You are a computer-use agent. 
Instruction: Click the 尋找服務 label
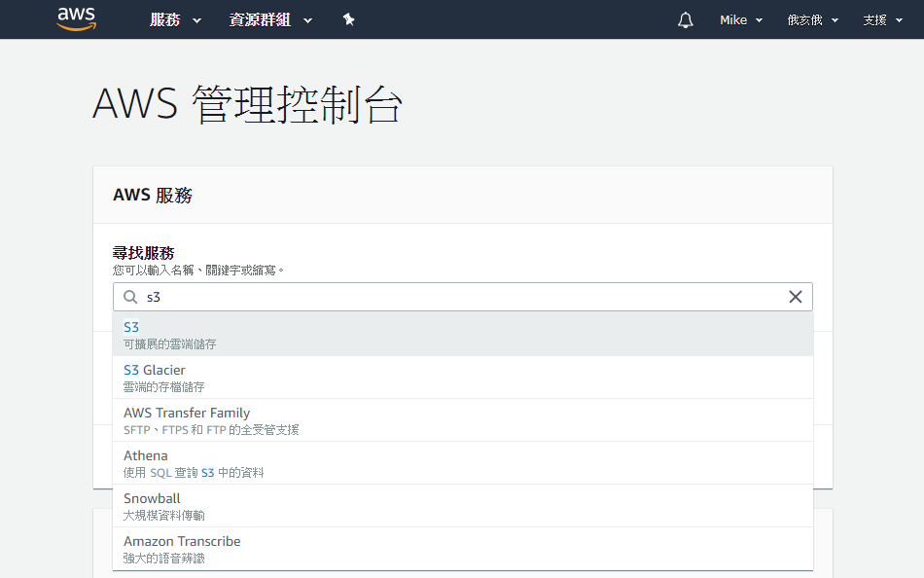pos(144,253)
